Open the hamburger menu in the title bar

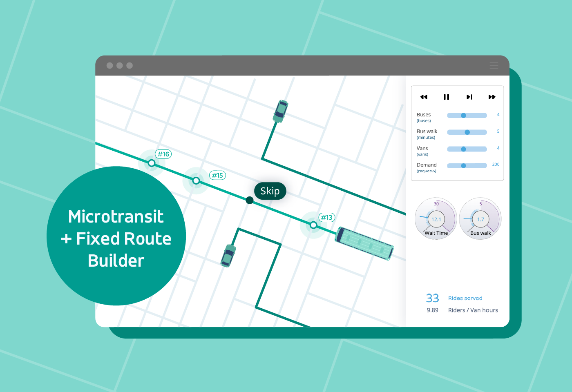pos(494,65)
